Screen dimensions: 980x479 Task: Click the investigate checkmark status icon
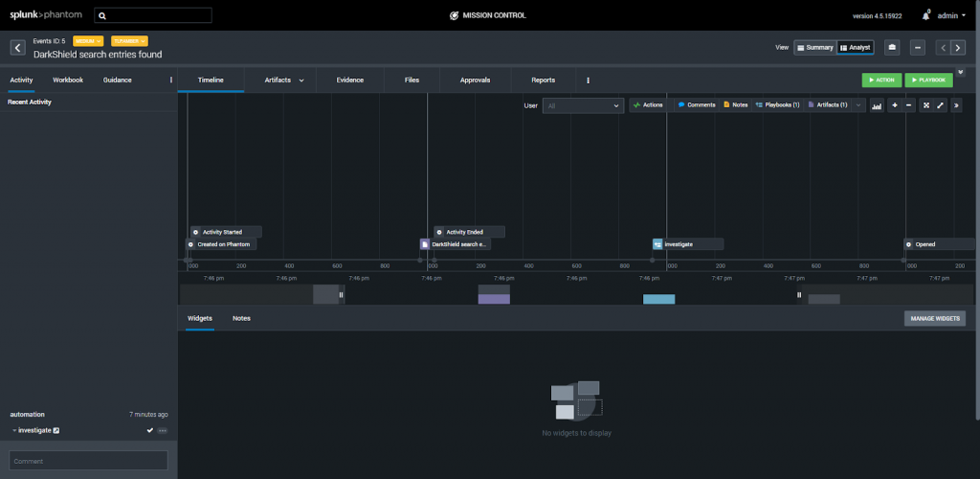[x=150, y=430]
